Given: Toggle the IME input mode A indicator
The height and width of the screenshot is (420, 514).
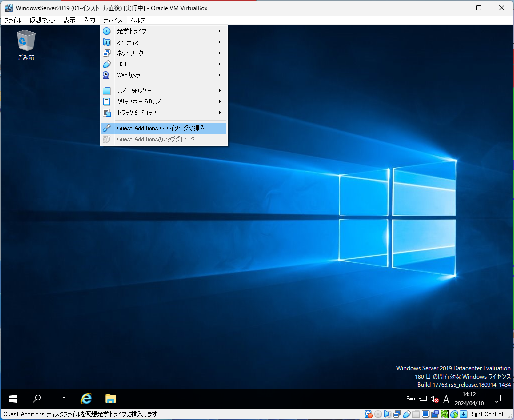Looking at the screenshot, I should (446, 399).
